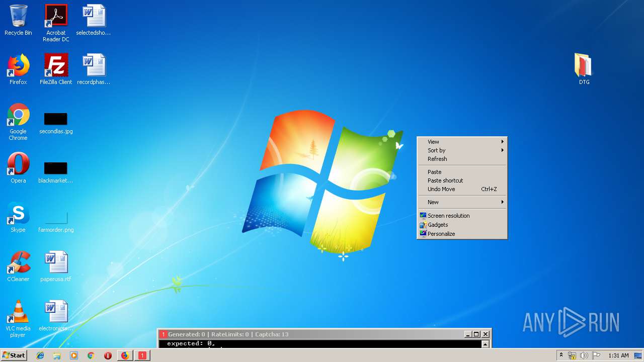Viewport: 644px width, 362px height.
Task: Expand the Sort by submenu
Action: point(462,150)
